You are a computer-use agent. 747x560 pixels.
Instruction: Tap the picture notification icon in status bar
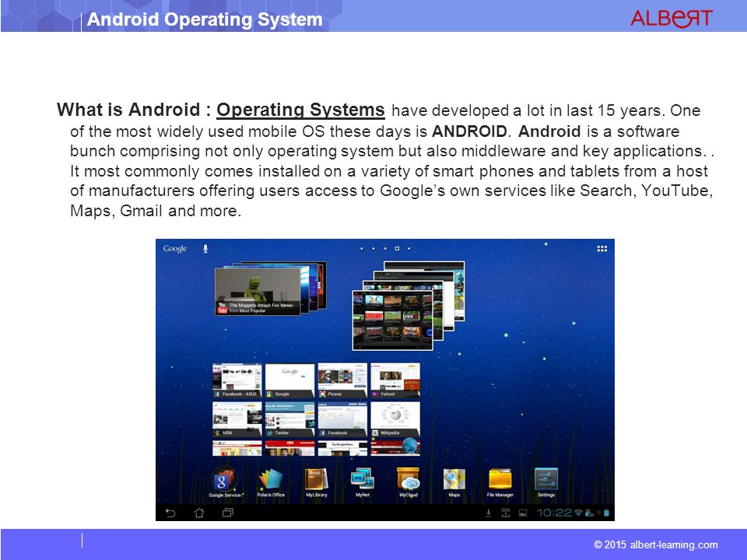pos(523,513)
